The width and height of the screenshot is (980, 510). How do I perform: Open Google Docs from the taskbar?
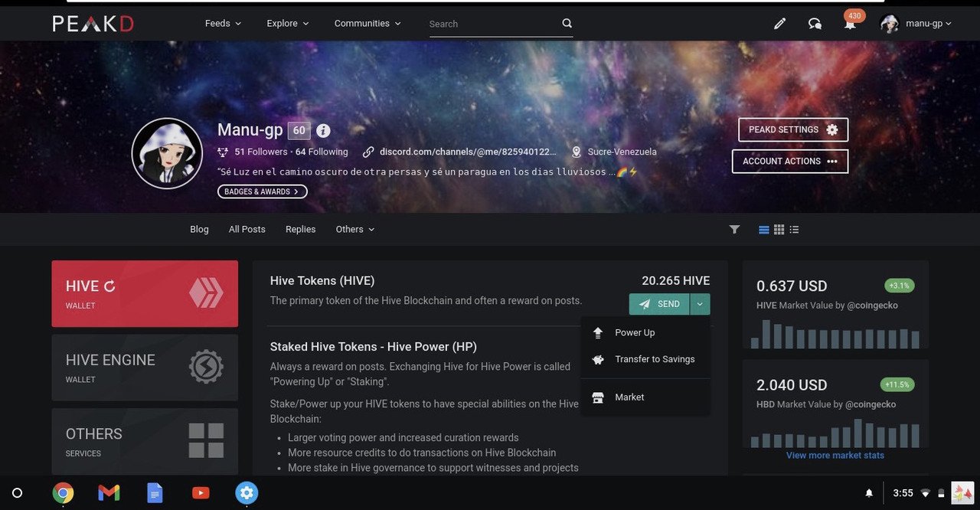click(x=155, y=492)
